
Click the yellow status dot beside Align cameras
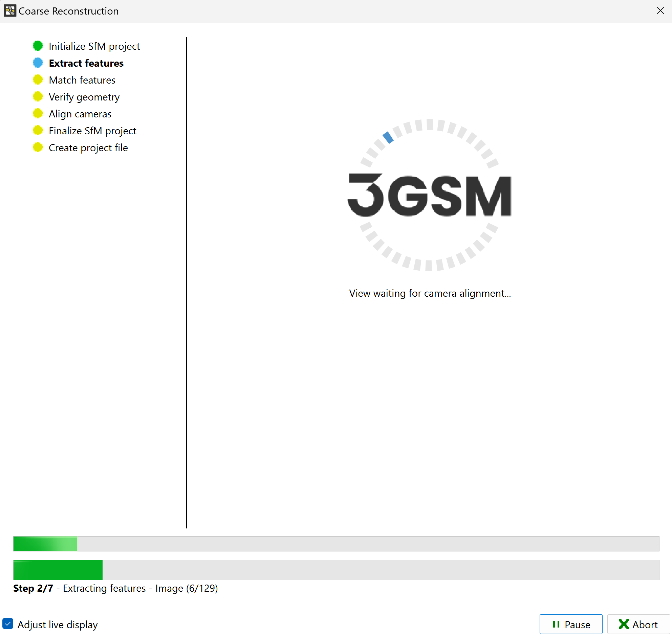tap(38, 114)
